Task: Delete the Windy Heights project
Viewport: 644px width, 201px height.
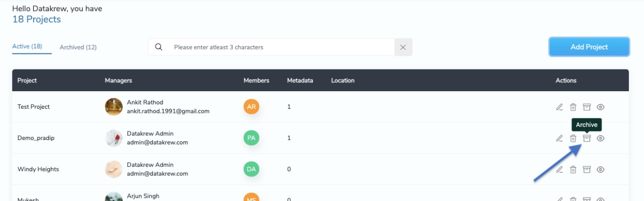Action: tap(573, 169)
